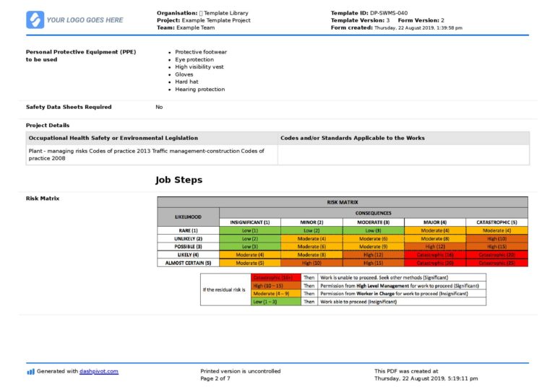Viewport: 555px width, 392px height.
Task: Select the High (12) cell in POSSIBLE row
Action: 435,247
